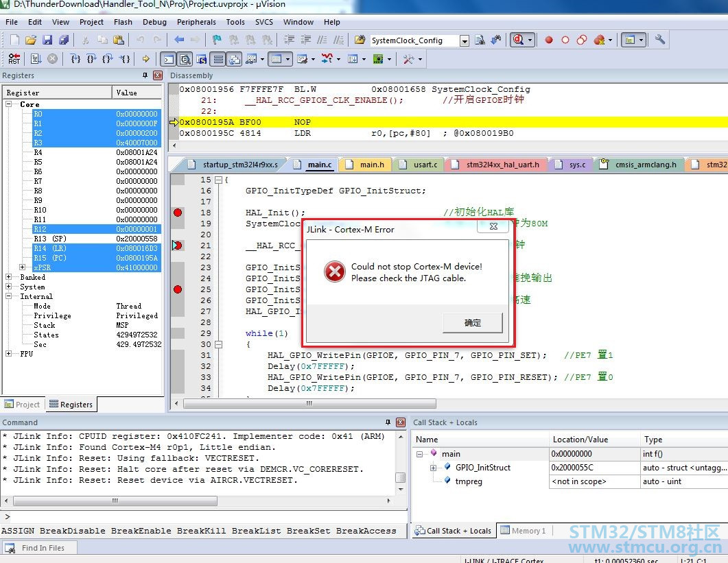Image resolution: width=728 pixels, height=563 pixels.
Task: Close the Command panel
Action: pyautogui.click(x=401, y=422)
